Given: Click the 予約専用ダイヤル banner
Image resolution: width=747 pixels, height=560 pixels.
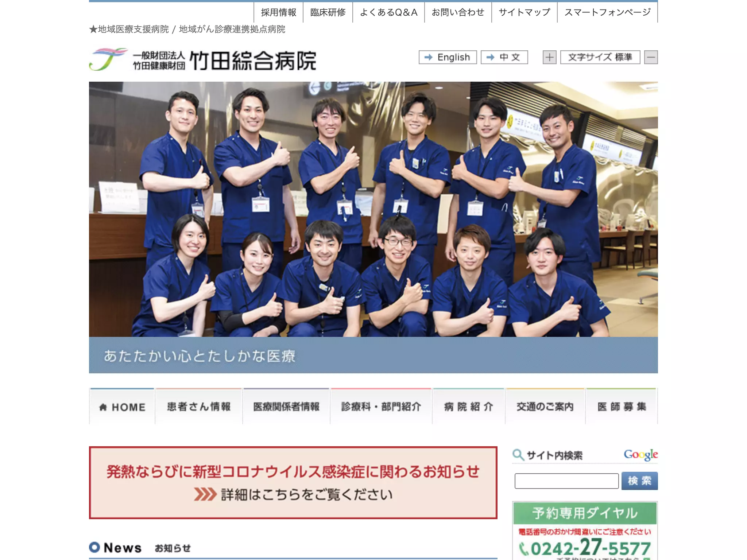Looking at the screenshot, I should click(585, 531).
